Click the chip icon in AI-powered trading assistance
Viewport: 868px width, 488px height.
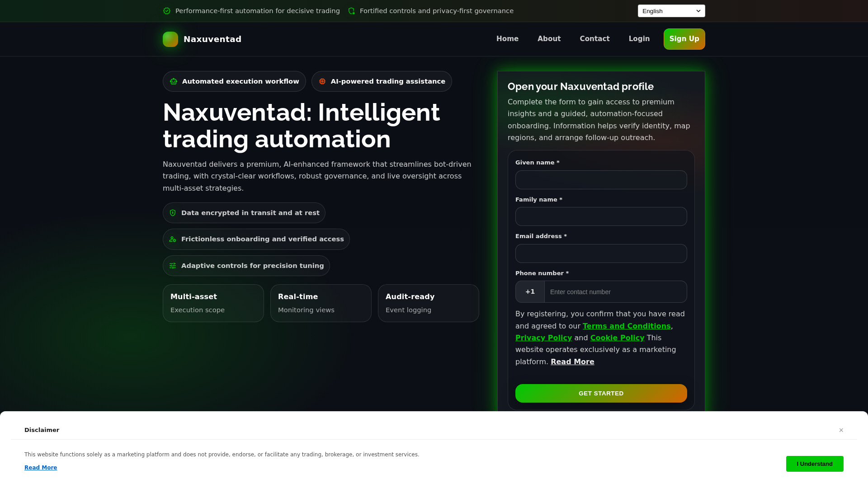click(322, 81)
